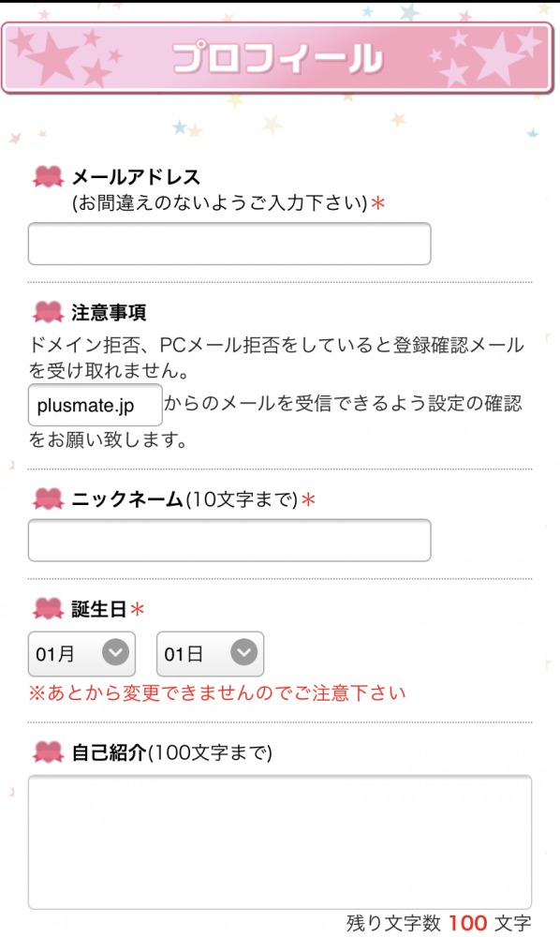Click the 注意事項 heading text
The height and width of the screenshot is (937, 560).
pyautogui.click(x=109, y=313)
